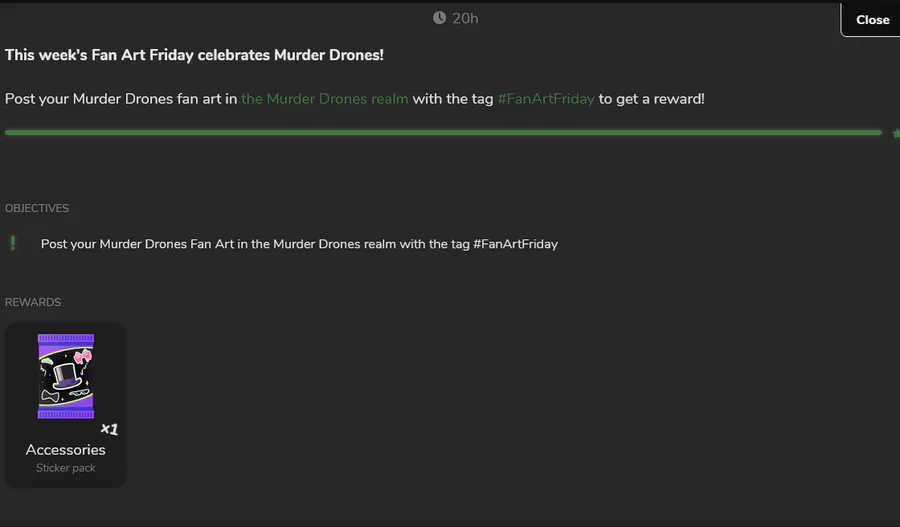Click the star at the progress bar end
This screenshot has height=527, width=900.
tap(897, 133)
